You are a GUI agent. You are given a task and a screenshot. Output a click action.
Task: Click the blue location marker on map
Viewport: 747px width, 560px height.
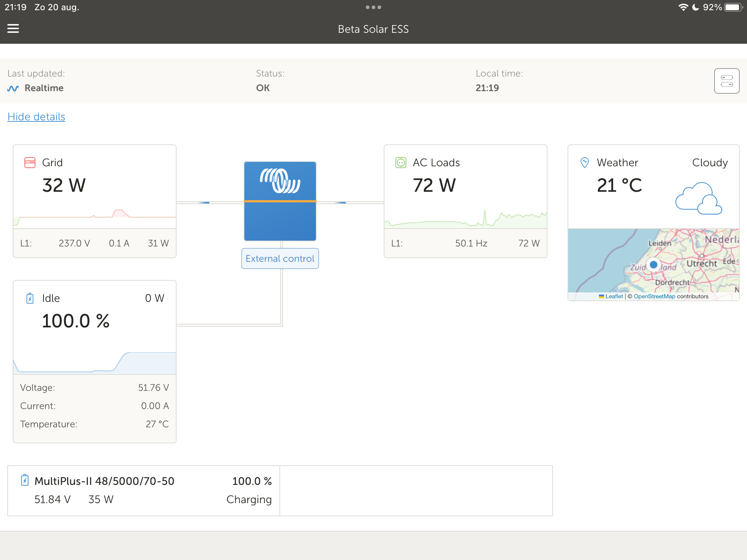pyautogui.click(x=654, y=265)
